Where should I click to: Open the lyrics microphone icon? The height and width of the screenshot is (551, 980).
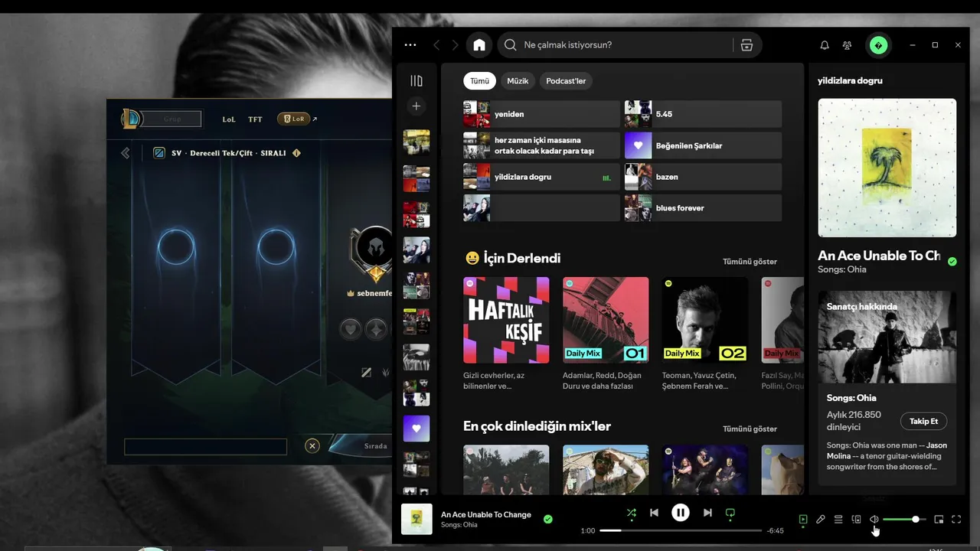820,520
